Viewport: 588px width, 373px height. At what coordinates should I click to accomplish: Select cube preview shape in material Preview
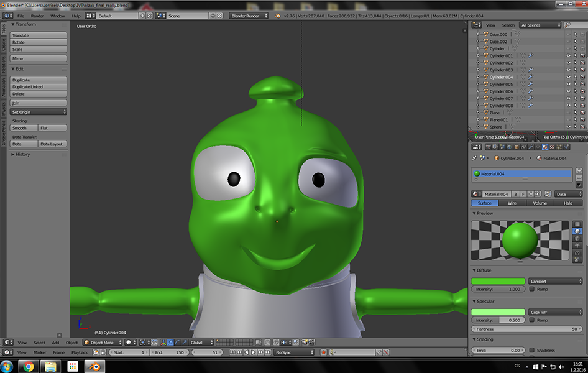point(577,238)
